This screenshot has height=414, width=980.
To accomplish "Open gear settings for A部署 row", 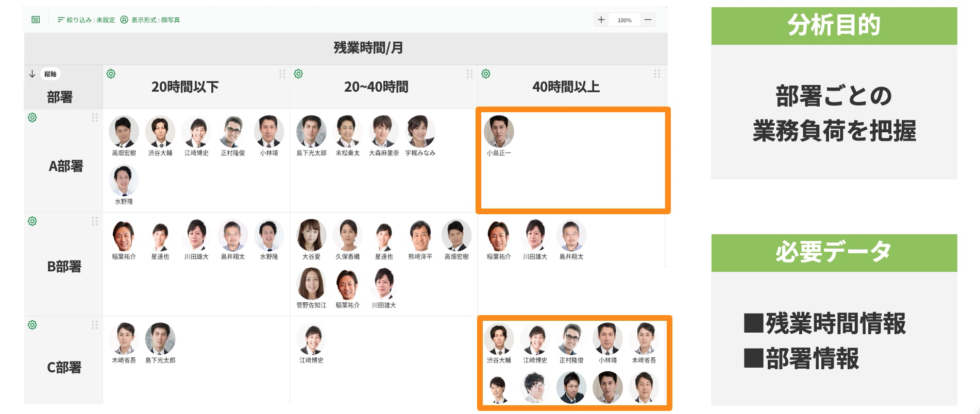I will [x=32, y=118].
